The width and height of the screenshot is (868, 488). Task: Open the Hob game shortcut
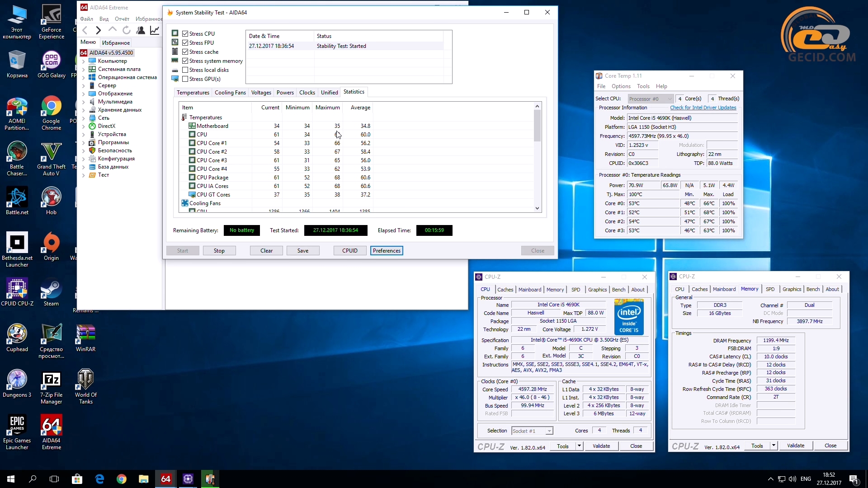[x=51, y=201]
